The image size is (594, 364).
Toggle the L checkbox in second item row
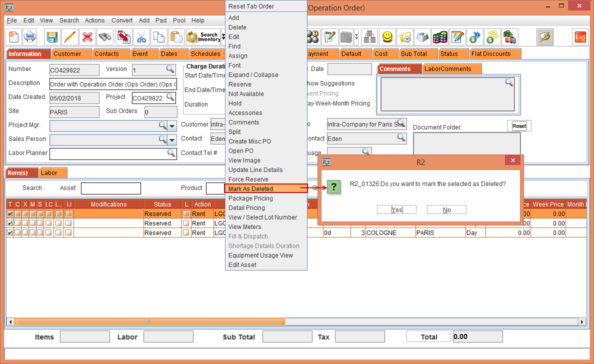[x=186, y=223]
